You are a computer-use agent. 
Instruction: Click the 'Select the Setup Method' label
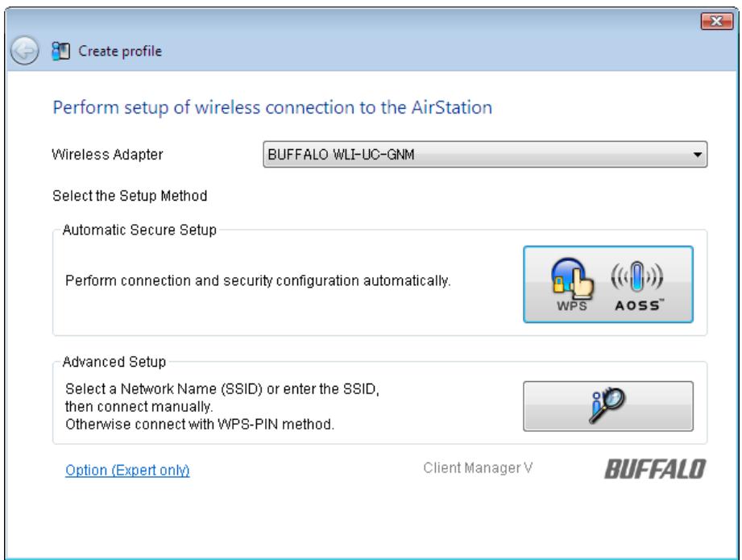click(x=130, y=196)
